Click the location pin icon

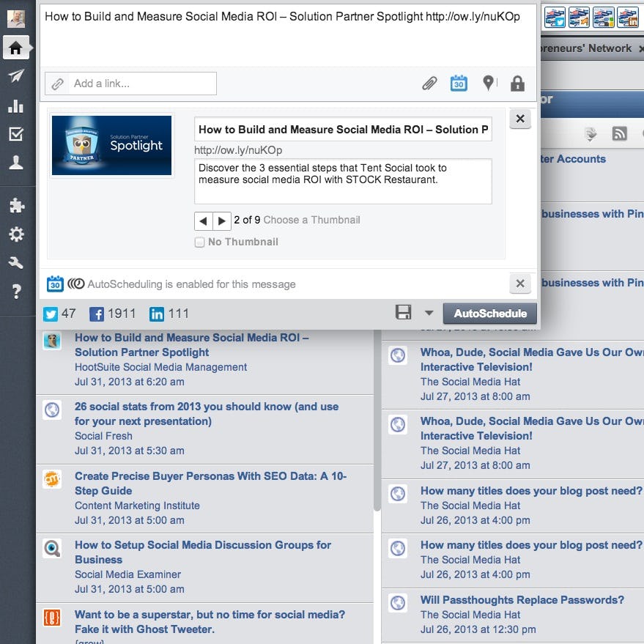[489, 84]
